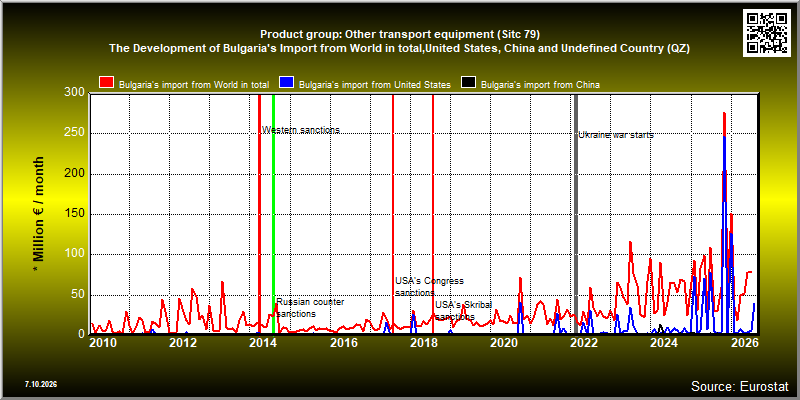
Task: Click the y-axis value 100
Action: pyautogui.click(x=75, y=254)
